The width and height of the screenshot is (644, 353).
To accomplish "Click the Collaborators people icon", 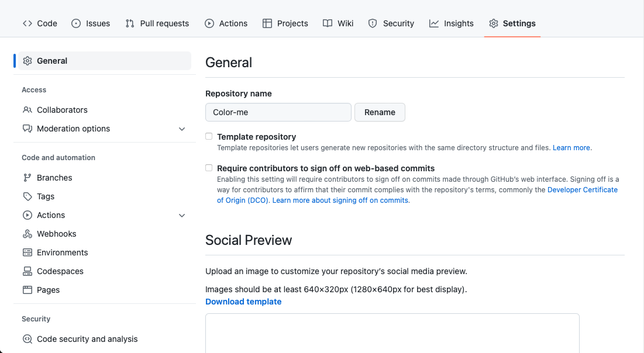I will click(27, 110).
